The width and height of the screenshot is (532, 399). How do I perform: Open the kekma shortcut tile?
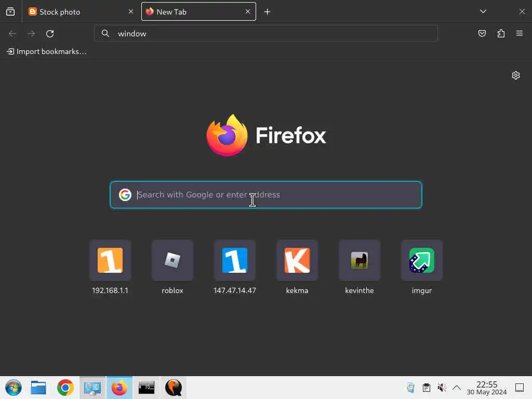click(x=297, y=260)
